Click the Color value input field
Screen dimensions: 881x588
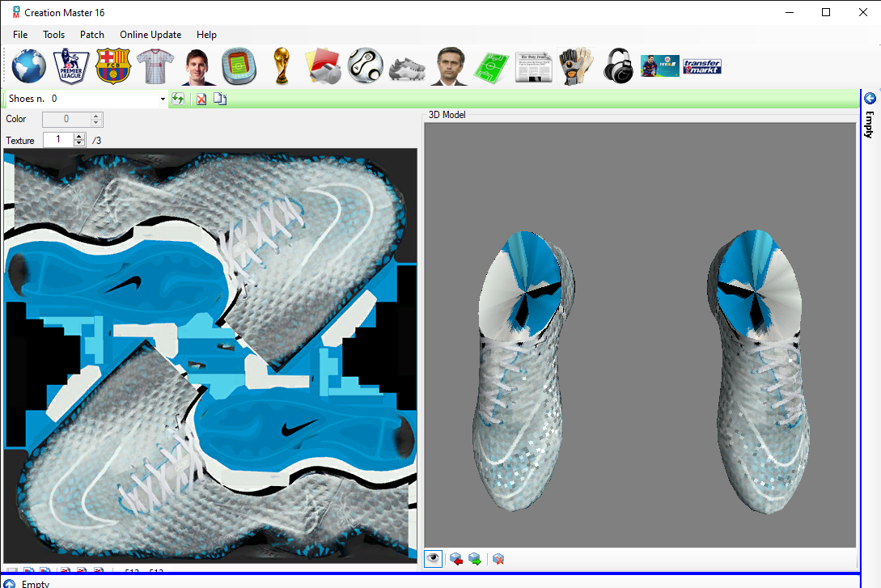tap(66, 119)
